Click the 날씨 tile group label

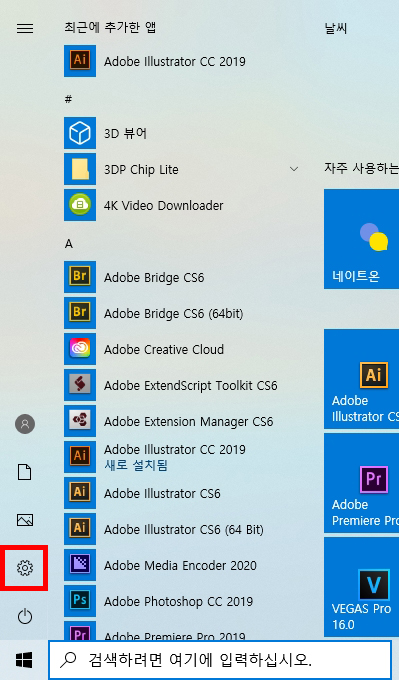[x=336, y=28]
